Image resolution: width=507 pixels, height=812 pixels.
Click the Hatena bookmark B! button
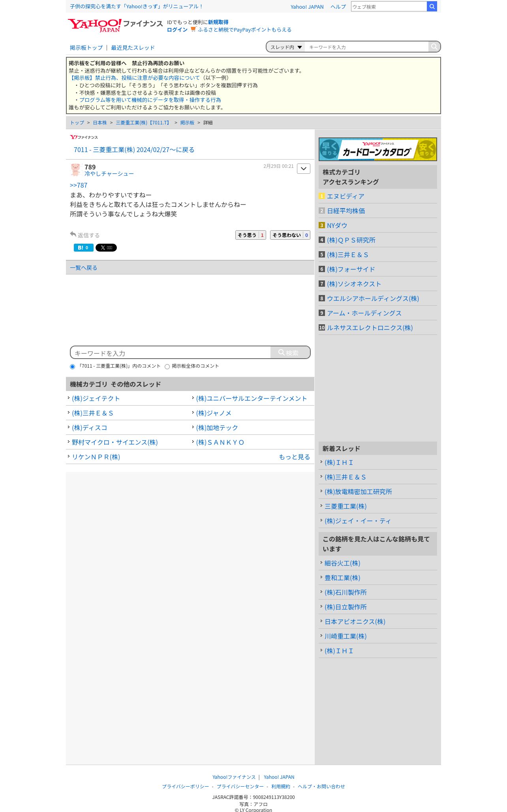tap(83, 248)
